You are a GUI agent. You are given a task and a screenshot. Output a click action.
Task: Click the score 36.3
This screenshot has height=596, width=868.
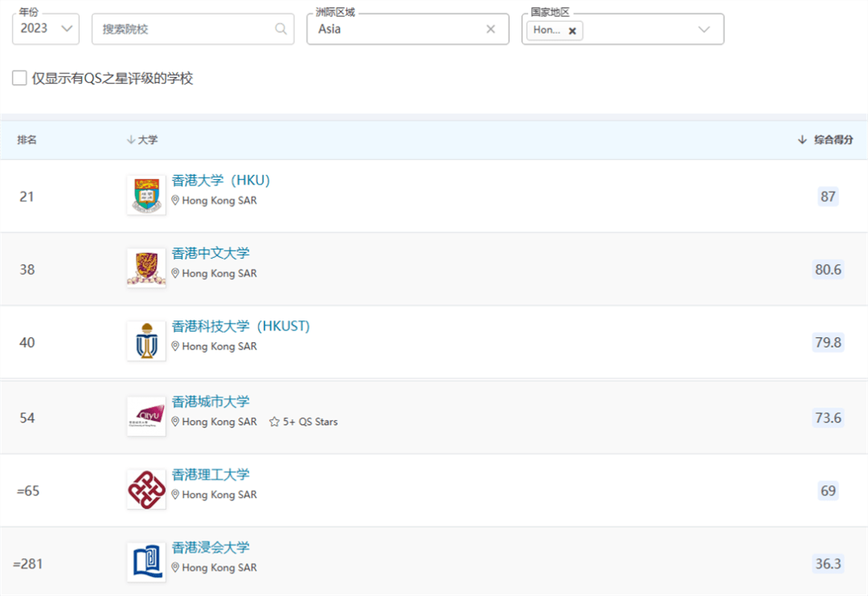(828, 564)
